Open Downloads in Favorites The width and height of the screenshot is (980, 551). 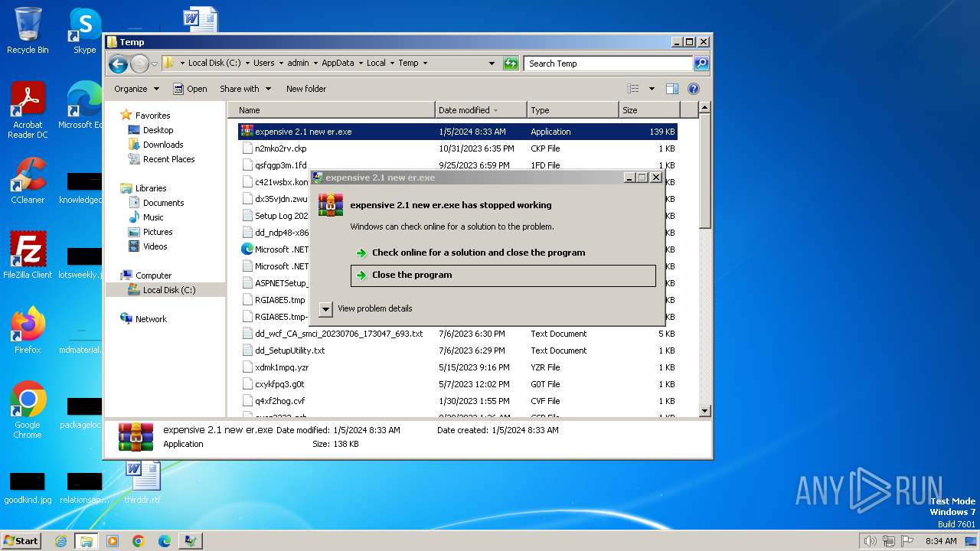(163, 145)
